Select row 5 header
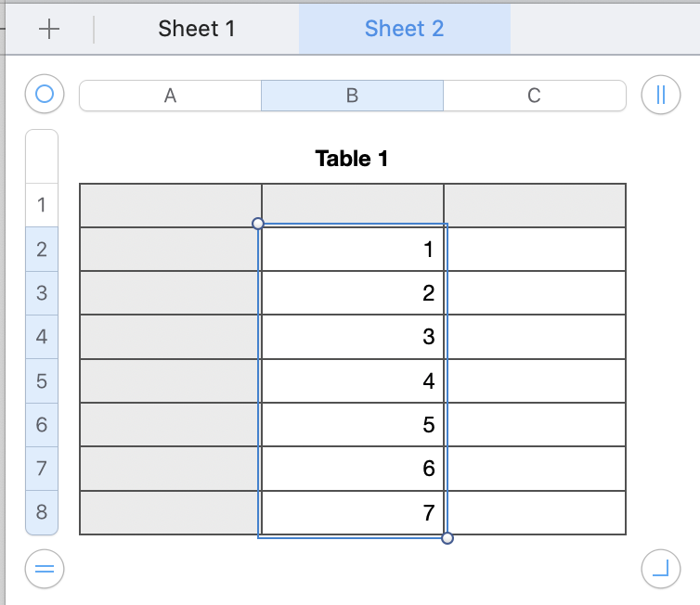This screenshot has width=700, height=605. (42, 380)
